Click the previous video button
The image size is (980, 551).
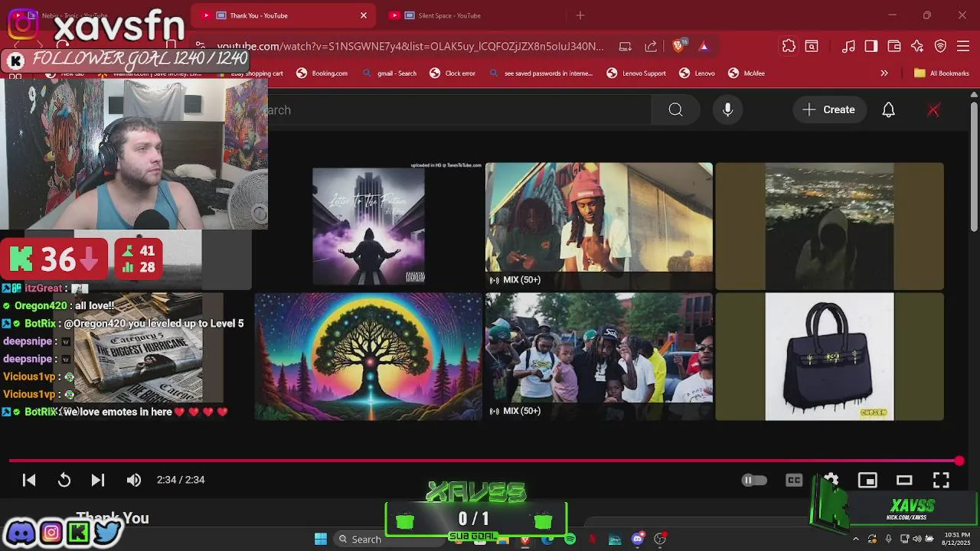[29, 480]
